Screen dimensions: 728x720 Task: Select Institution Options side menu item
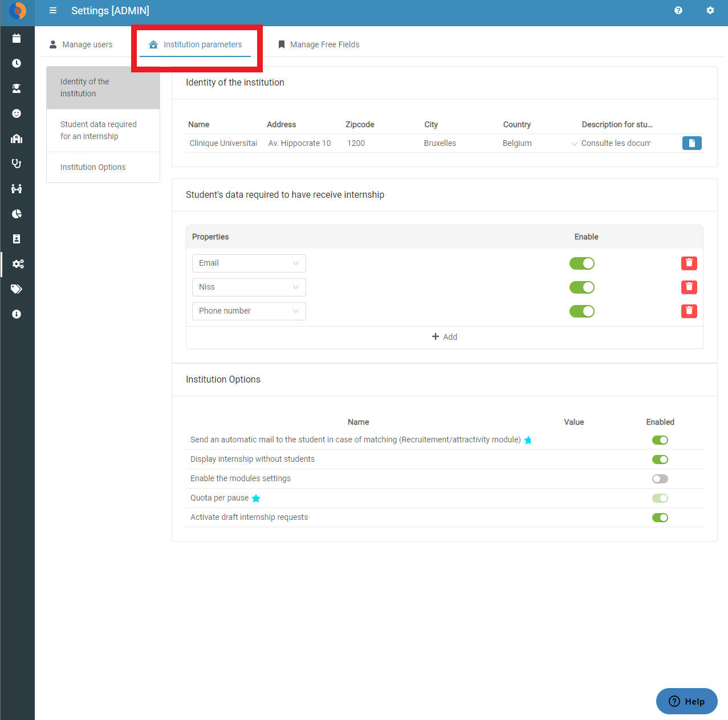point(103,167)
